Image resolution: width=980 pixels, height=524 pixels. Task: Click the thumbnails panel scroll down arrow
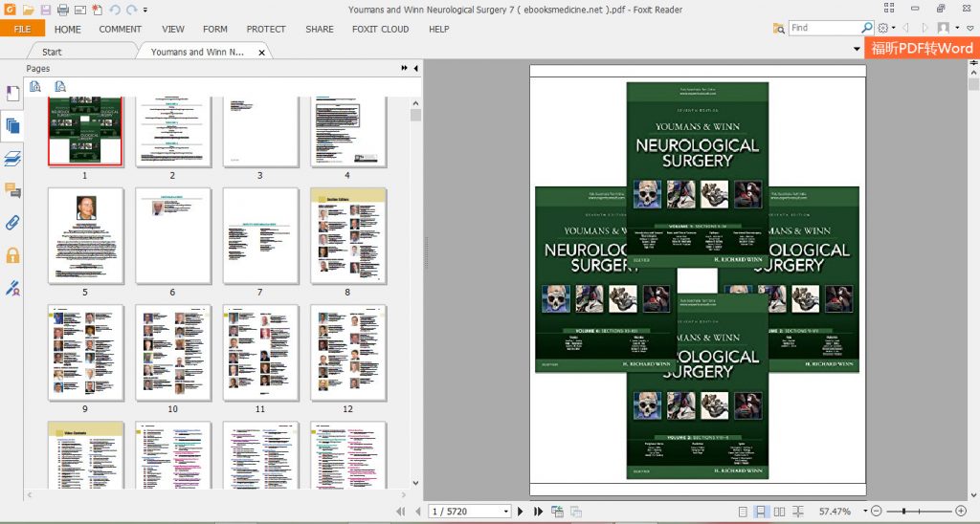click(x=415, y=483)
